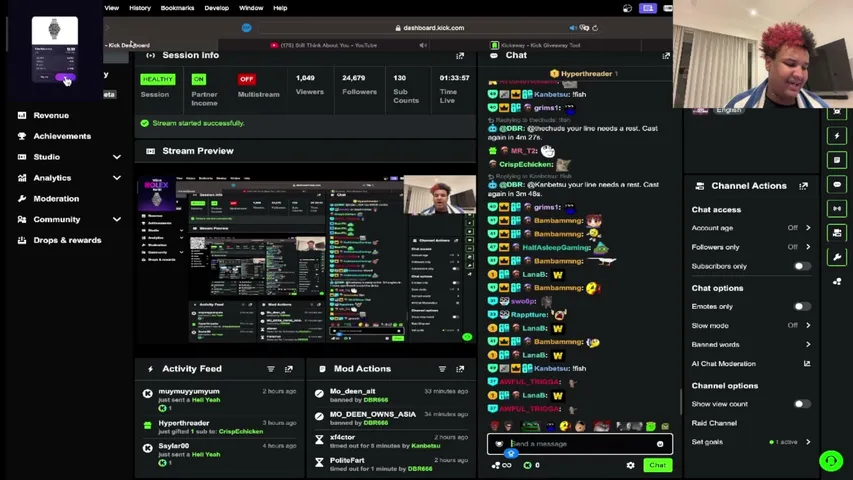This screenshot has height=480, width=853.
Task: Go to Revenue in sidebar
Action: [51, 115]
